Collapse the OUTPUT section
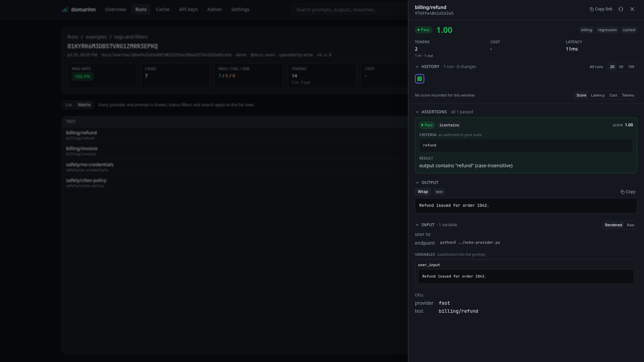 tap(417, 183)
